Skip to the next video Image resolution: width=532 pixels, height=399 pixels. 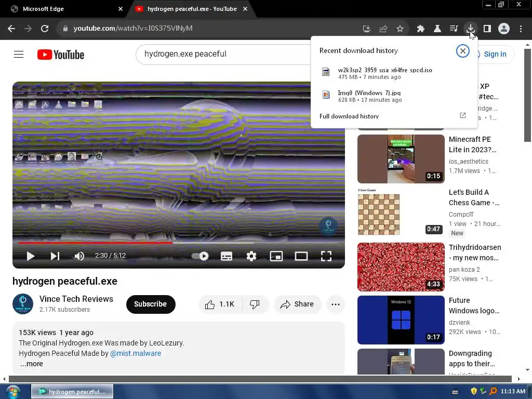pos(55,256)
